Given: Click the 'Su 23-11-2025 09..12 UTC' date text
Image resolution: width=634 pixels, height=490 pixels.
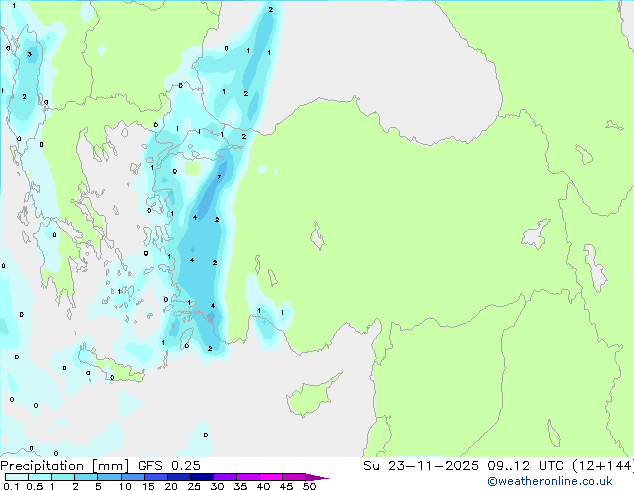Looking at the screenshot, I should (464, 466).
